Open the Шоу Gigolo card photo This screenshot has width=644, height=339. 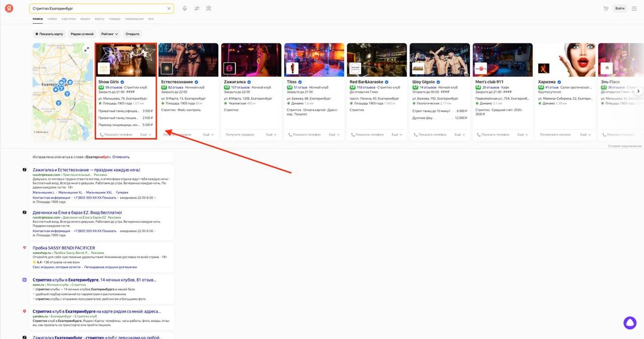pos(440,60)
